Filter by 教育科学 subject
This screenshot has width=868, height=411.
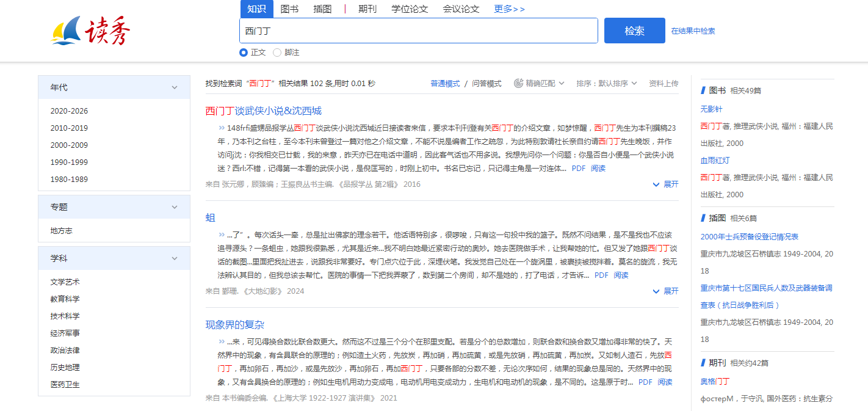65,299
